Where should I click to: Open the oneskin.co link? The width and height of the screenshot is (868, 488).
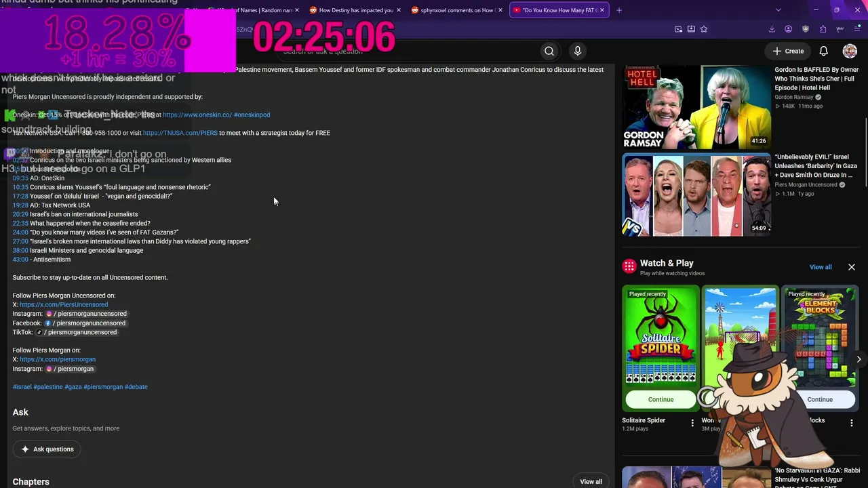pyautogui.click(x=197, y=115)
